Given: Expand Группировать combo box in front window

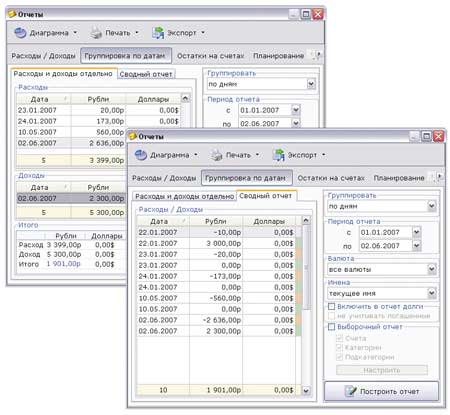Looking at the screenshot, I should [x=432, y=206].
